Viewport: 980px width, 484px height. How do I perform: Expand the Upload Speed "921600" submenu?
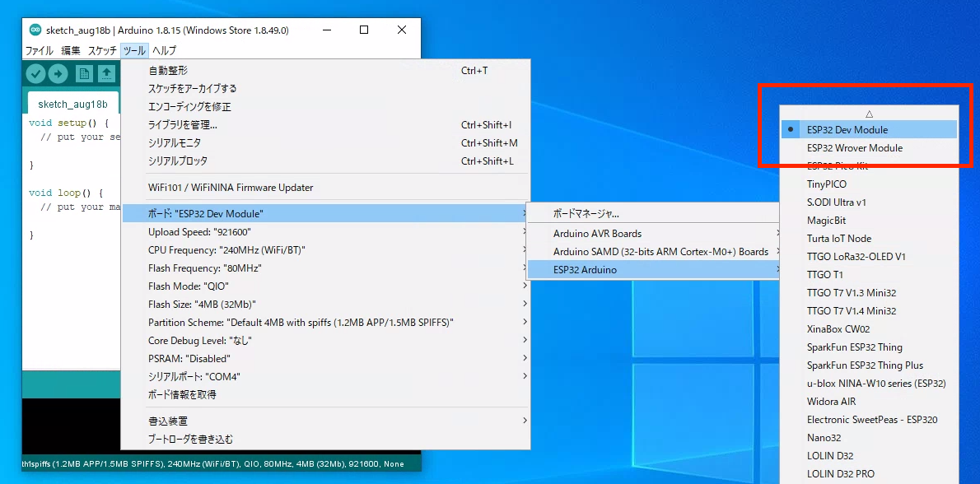[325, 231]
